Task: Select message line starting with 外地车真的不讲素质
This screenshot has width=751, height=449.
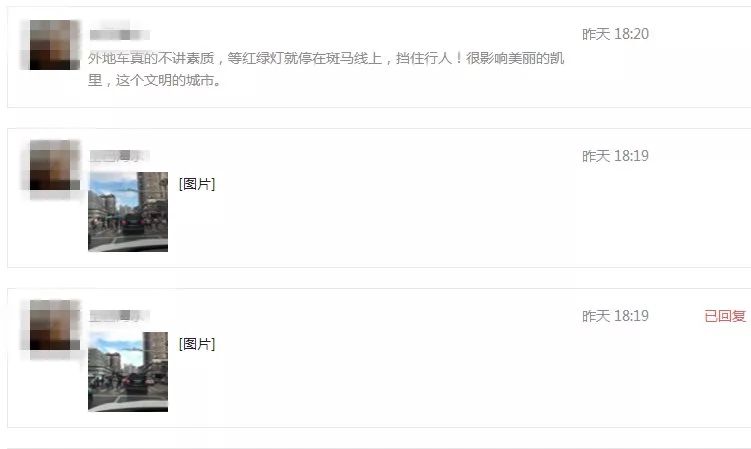Action: point(326,58)
